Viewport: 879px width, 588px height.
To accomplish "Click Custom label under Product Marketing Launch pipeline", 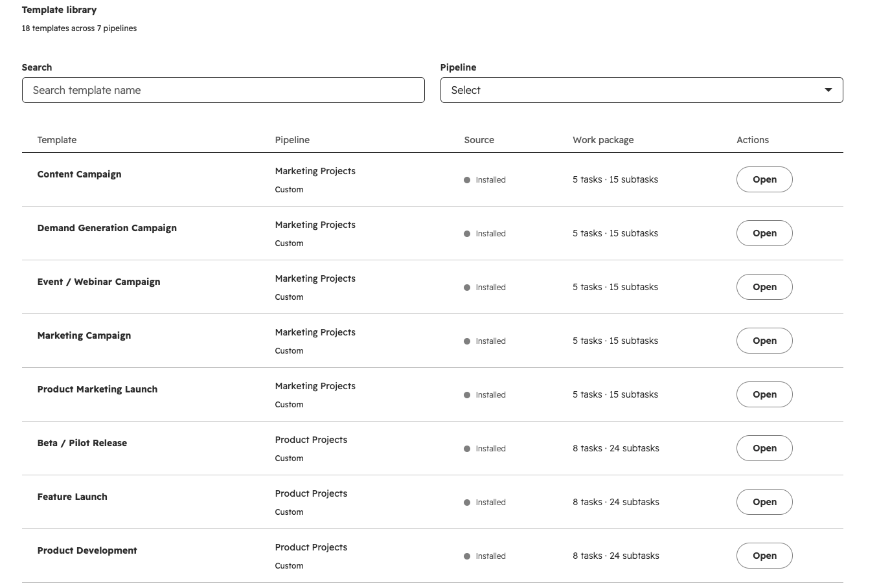I will click(289, 405).
